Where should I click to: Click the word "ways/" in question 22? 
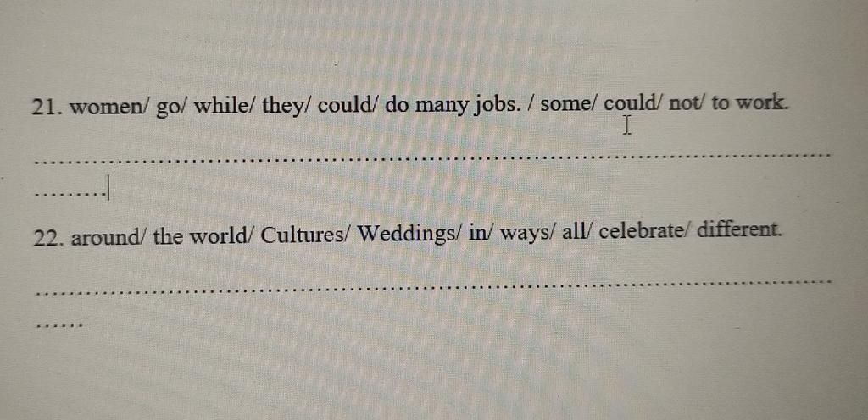(527, 233)
